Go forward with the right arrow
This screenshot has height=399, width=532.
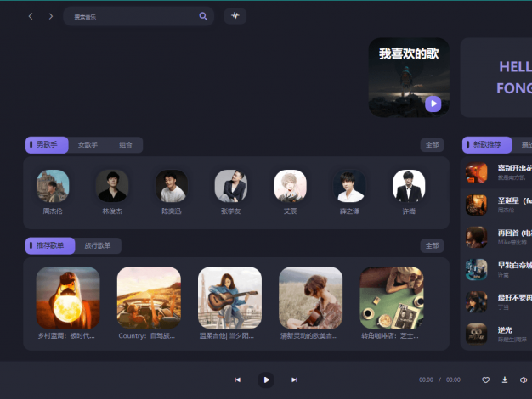[x=50, y=16]
